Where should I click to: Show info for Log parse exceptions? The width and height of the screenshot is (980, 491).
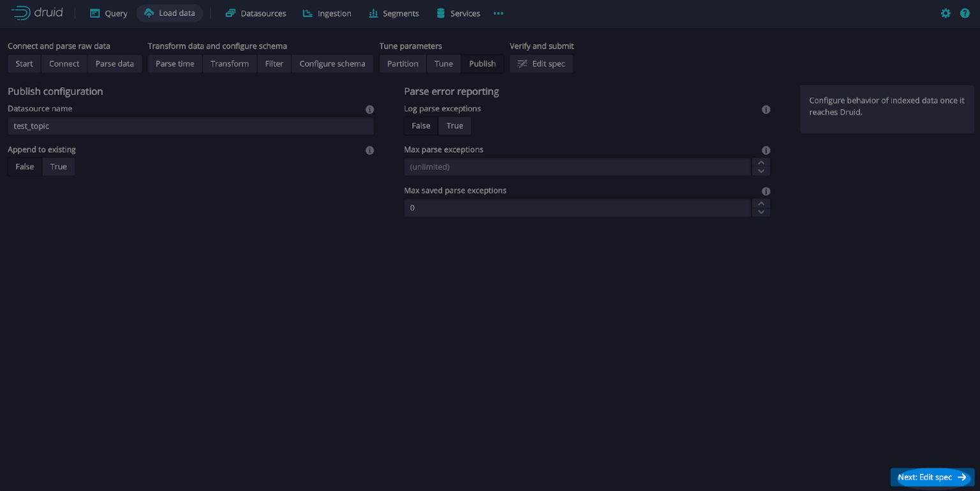(x=766, y=110)
